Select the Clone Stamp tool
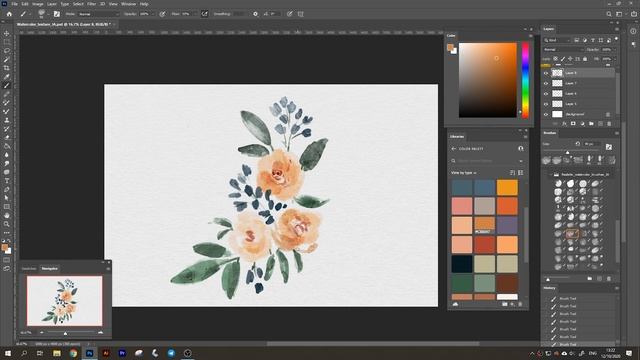 click(x=7, y=120)
